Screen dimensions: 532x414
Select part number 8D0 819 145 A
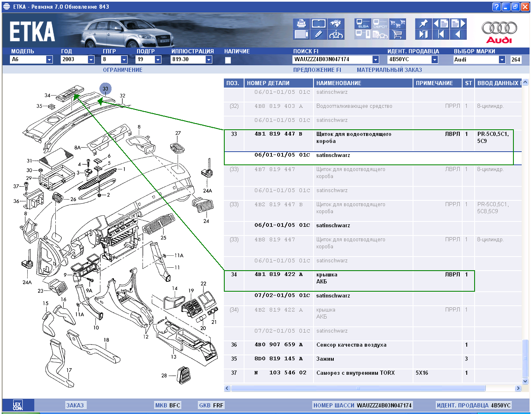click(278, 359)
